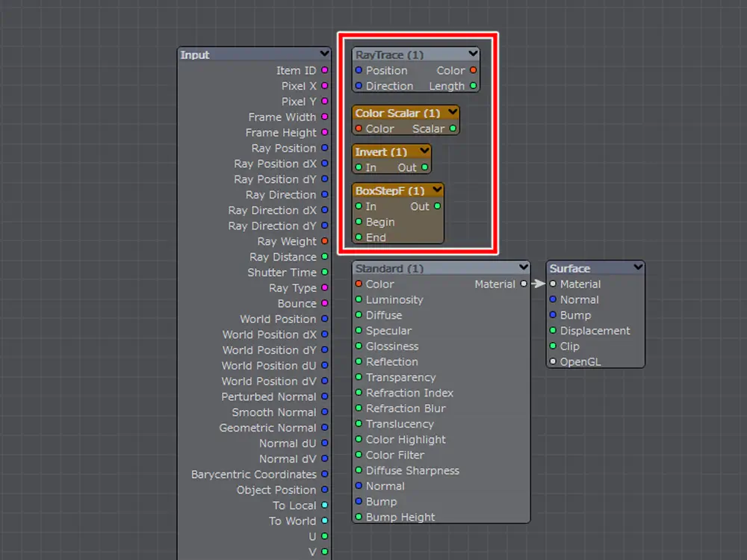Click the Standard Luminosity input socket
The width and height of the screenshot is (747, 560).
(x=359, y=299)
